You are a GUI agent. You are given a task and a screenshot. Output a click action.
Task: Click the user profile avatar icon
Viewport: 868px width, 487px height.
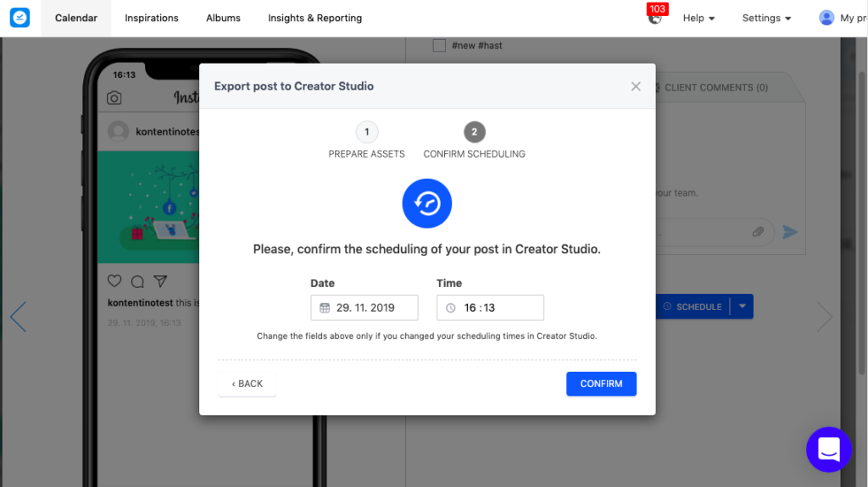826,18
